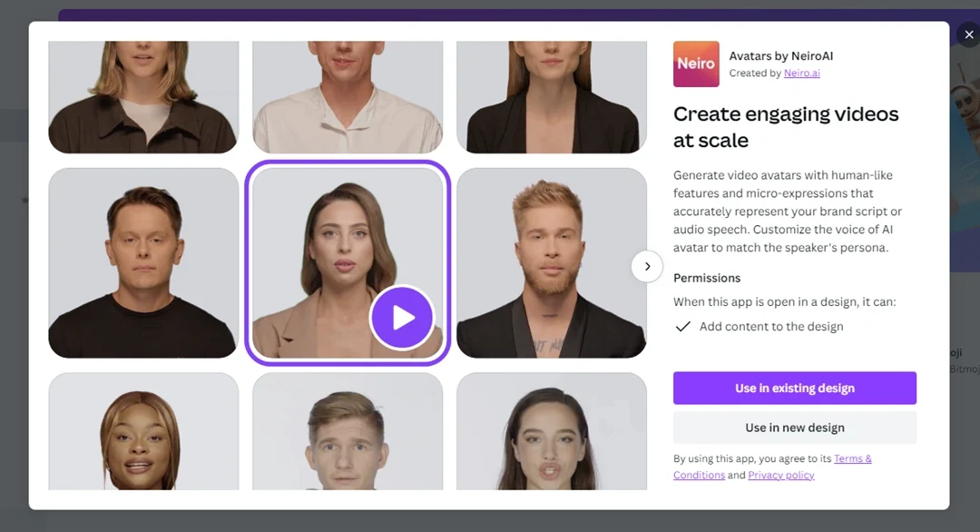Close the app details dialog
This screenshot has height=532, width=980.
point(968,35)
